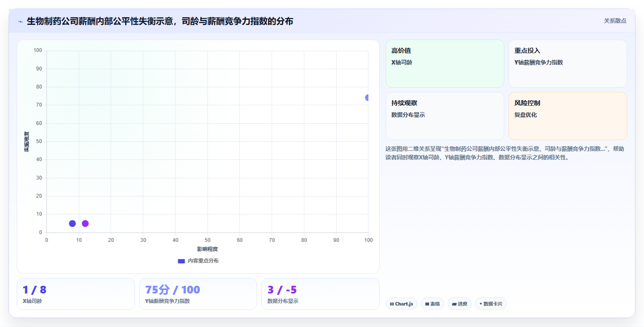Open the 重点投入 quadrant card
The height and width of the screenshot is (327, 644).
tap(567, 64)
